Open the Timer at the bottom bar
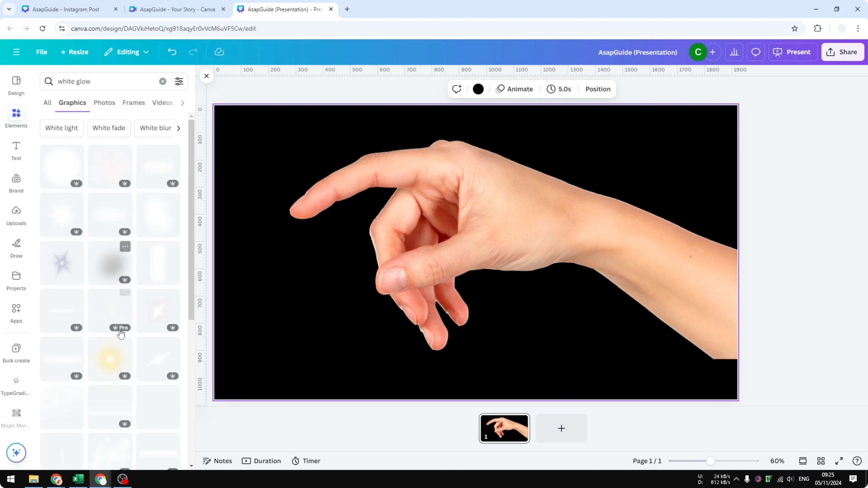The width and height of the screenshot is (868, 488). 306,461
